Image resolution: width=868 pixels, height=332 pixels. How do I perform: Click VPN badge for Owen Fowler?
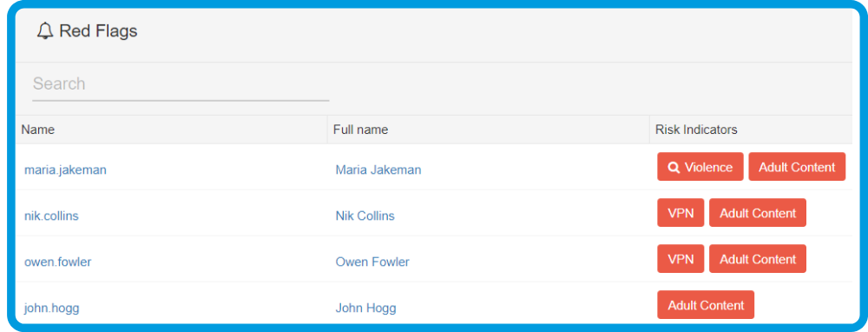[x=681, y=259]
